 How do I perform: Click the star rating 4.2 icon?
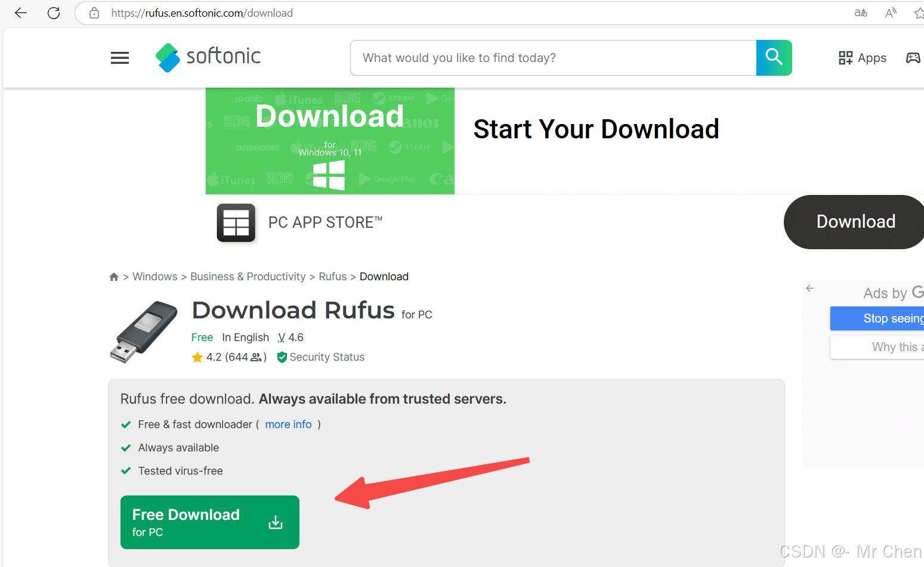[197, 357]
